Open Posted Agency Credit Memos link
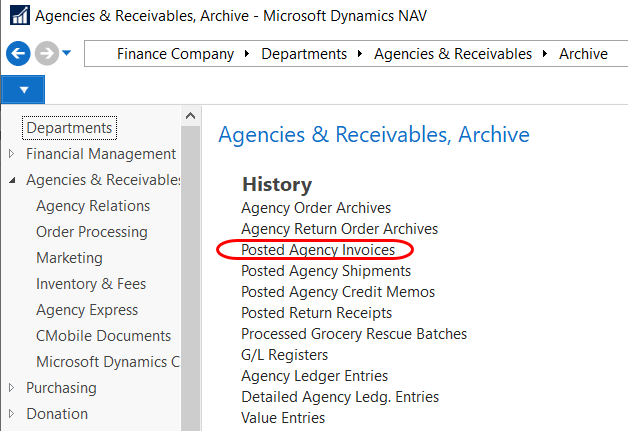This screenshot has width=628, height=431. (x=338, y=292)
